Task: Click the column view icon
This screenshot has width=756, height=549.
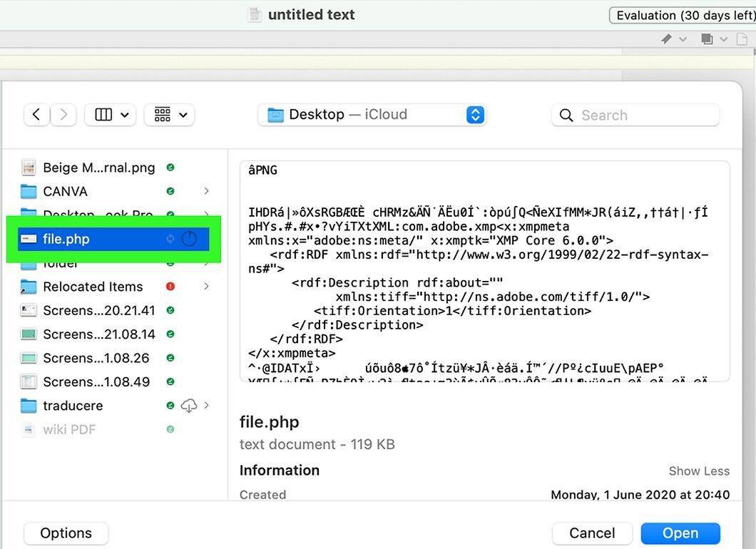Action: [x=103, y=115]
